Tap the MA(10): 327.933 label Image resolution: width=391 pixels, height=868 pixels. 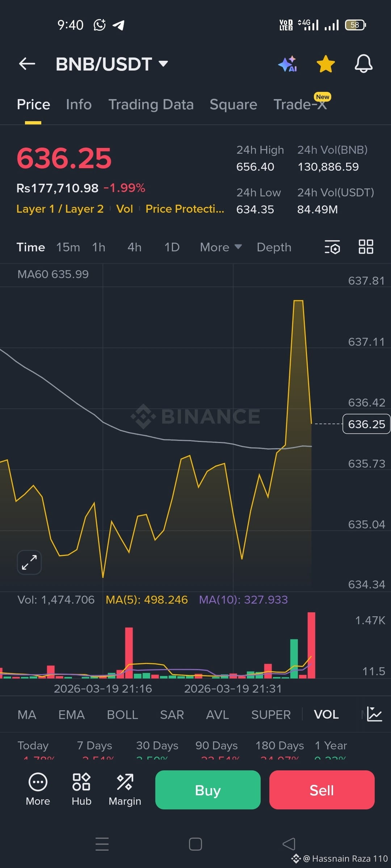(x=243, y=600)
